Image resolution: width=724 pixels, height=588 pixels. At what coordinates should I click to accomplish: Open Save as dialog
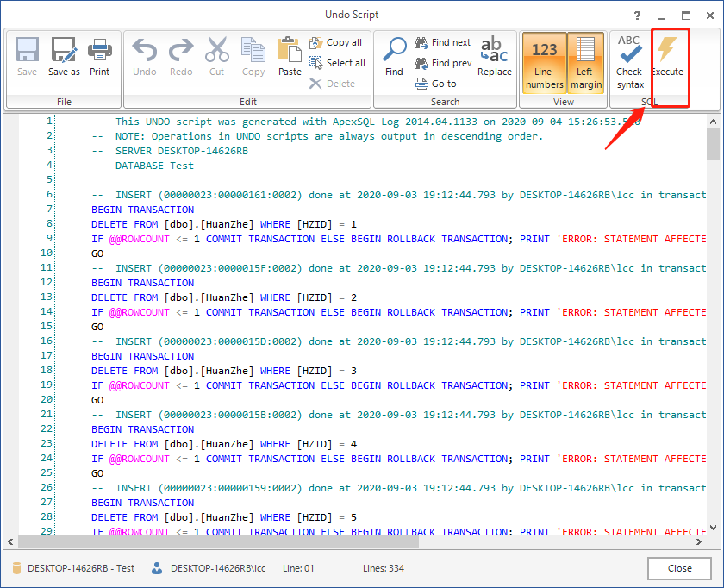tap(64, 56)
